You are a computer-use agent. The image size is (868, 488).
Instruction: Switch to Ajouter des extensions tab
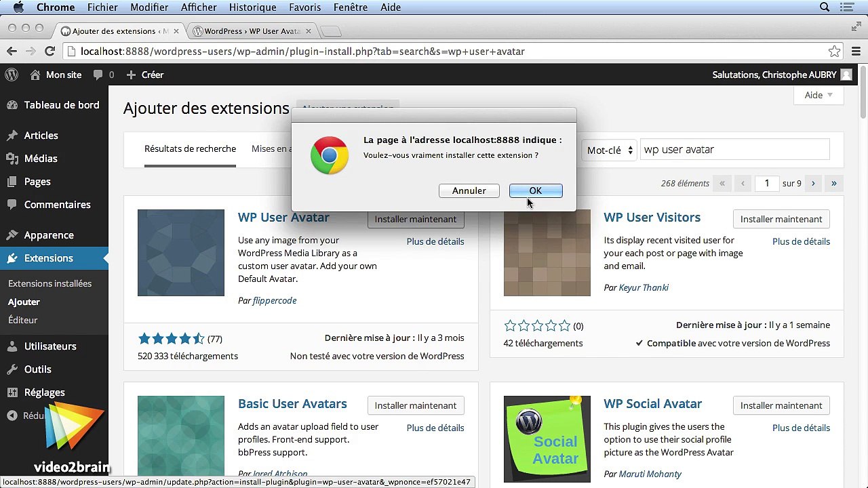coord(119,31)
